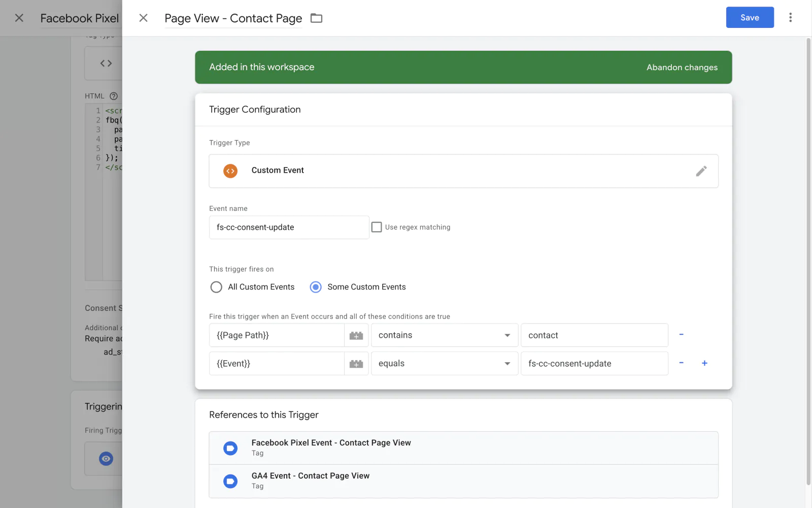Save the trigger with the Save button

coord(750,18)
